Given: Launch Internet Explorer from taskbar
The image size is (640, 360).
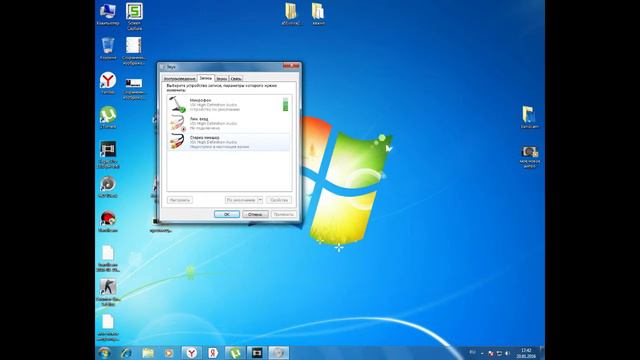Looking at the screenshot, I should (126, 353).
